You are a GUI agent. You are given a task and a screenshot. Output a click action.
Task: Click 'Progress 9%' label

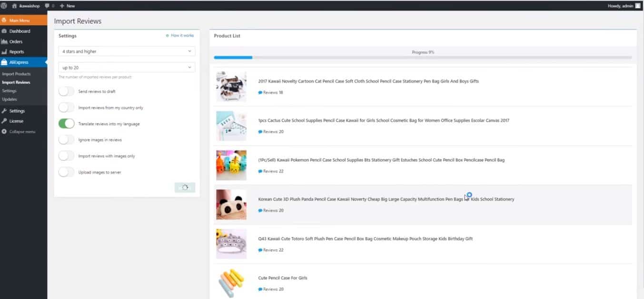(x=423, y=52)
